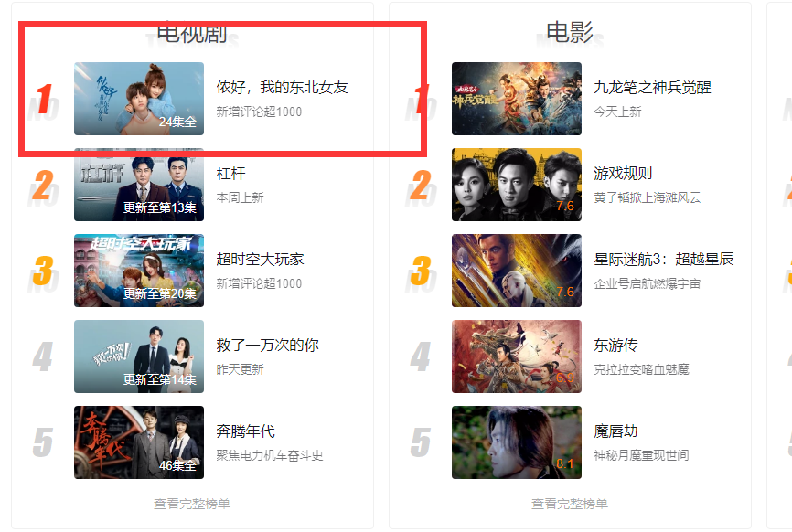Open the 星际迷航3 movie poster

click(x=516, y=271)
